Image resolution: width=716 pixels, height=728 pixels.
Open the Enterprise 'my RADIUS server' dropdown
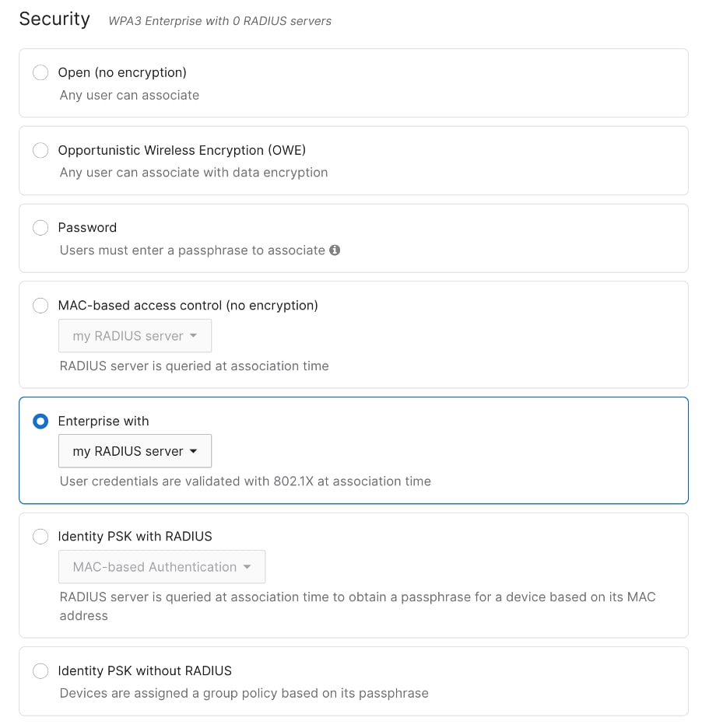coord(135,451)
